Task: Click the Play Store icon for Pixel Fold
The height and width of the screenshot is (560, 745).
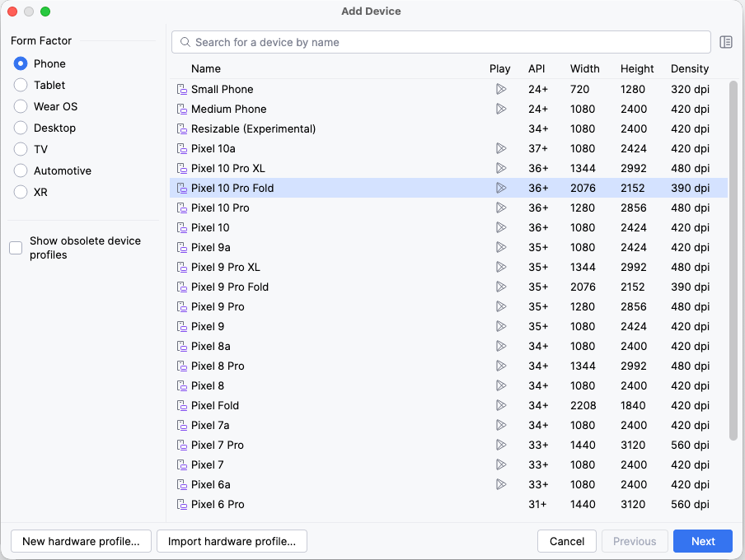Action: click(x=501, y=406)
